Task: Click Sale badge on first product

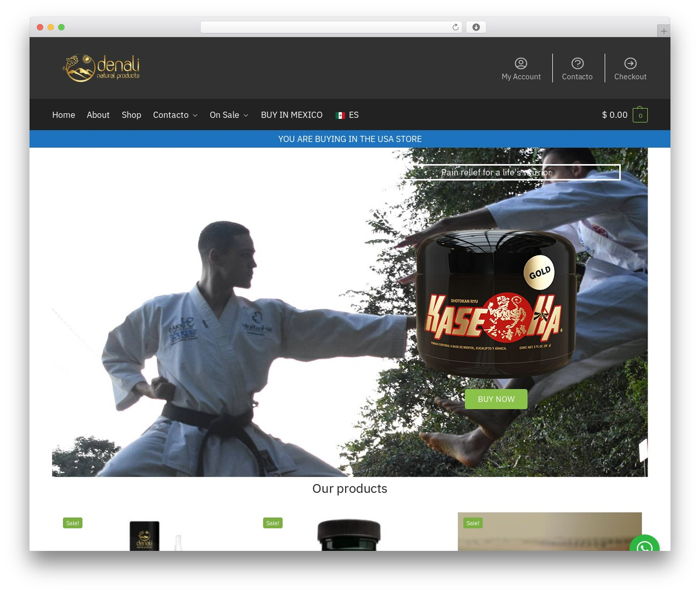Action: tap(73, 523)
